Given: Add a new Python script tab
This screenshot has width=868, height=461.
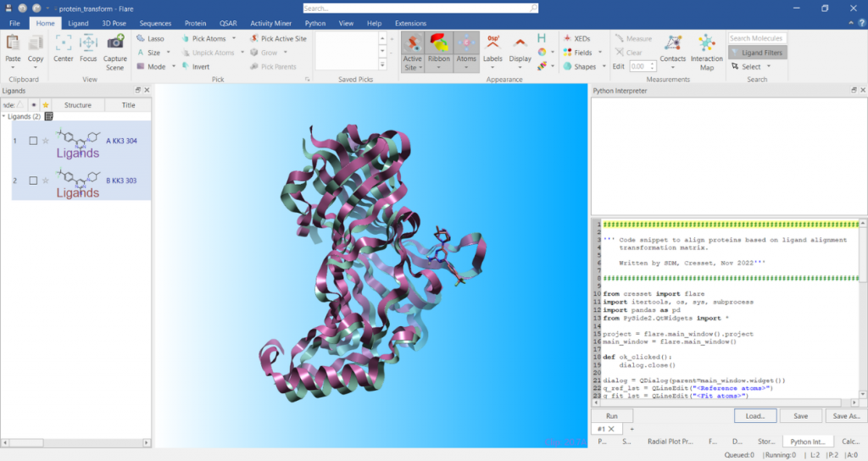Looking at the screenshot, I should 632,429.
